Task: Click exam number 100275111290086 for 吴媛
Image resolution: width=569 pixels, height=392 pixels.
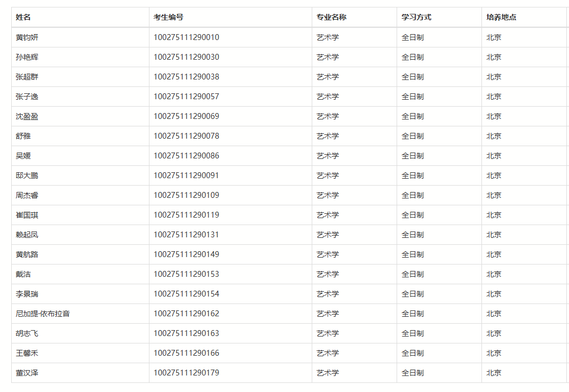Action: click(185, 156)
